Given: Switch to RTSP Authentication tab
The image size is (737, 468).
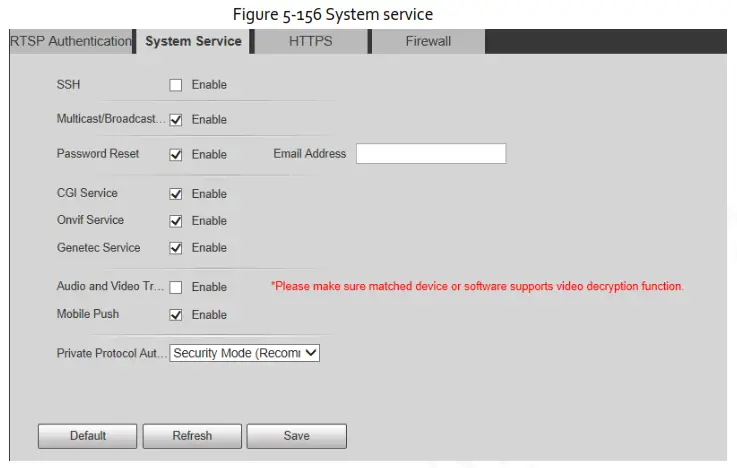Looking at the screenshot, I should coord(71,41).
